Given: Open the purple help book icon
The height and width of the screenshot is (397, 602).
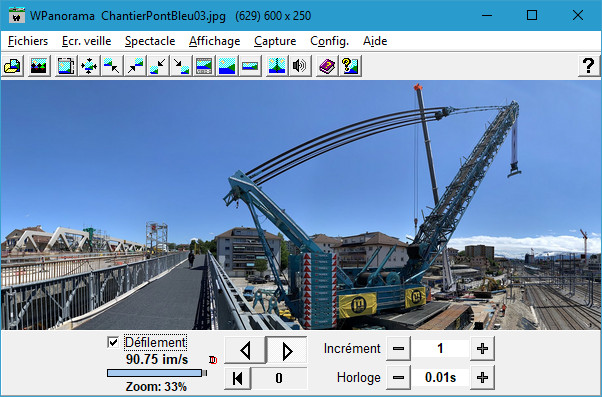Looking at the screenshot, I should tap(327, 66).
